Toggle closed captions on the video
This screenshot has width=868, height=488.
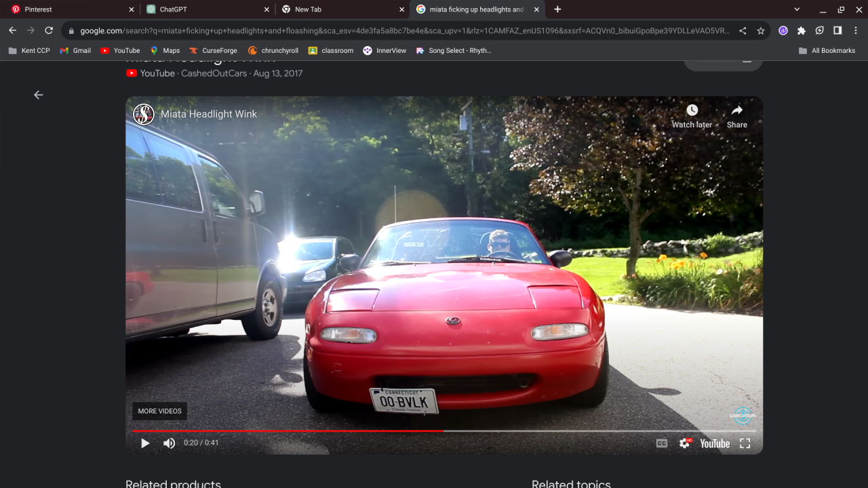[x=662, y=443]
